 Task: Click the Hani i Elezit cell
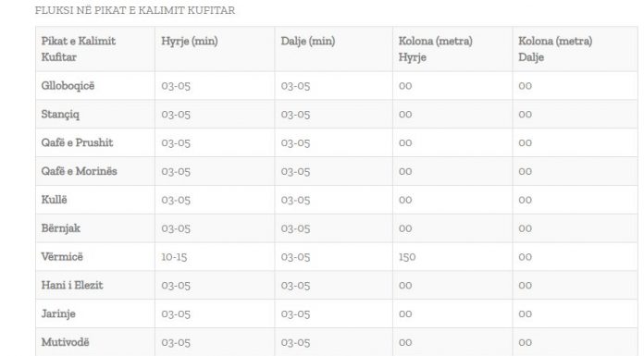tap(72, 285)
